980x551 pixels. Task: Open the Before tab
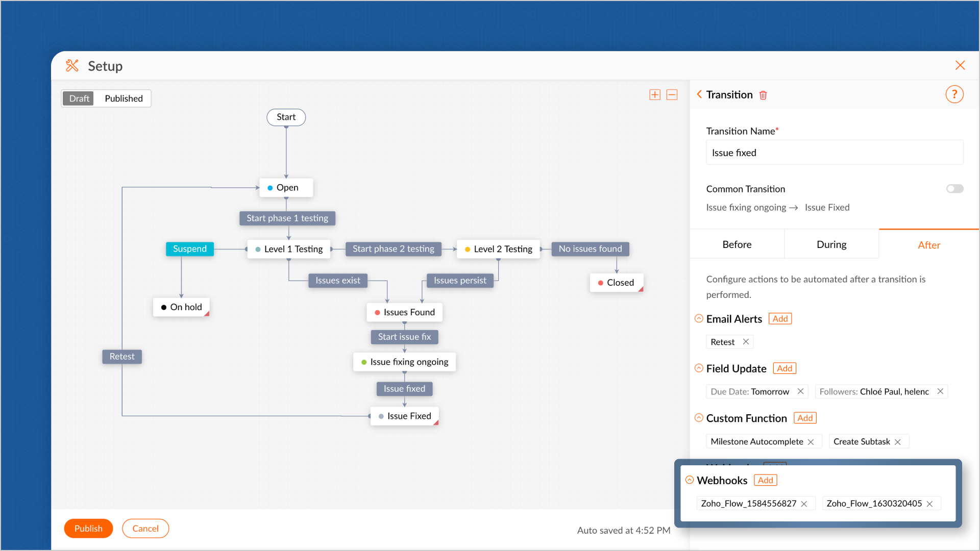(x=737, y=244)
